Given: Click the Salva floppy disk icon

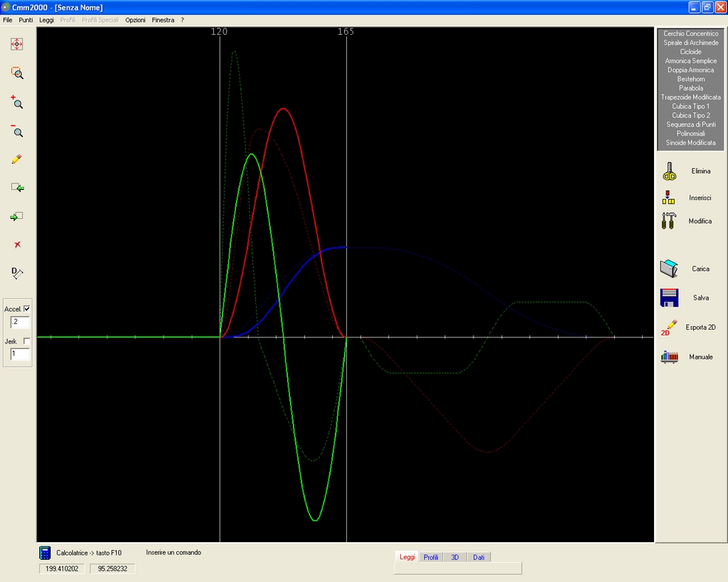Looking at the screenshot, I should pyautogui.click(x=669, y=298).
